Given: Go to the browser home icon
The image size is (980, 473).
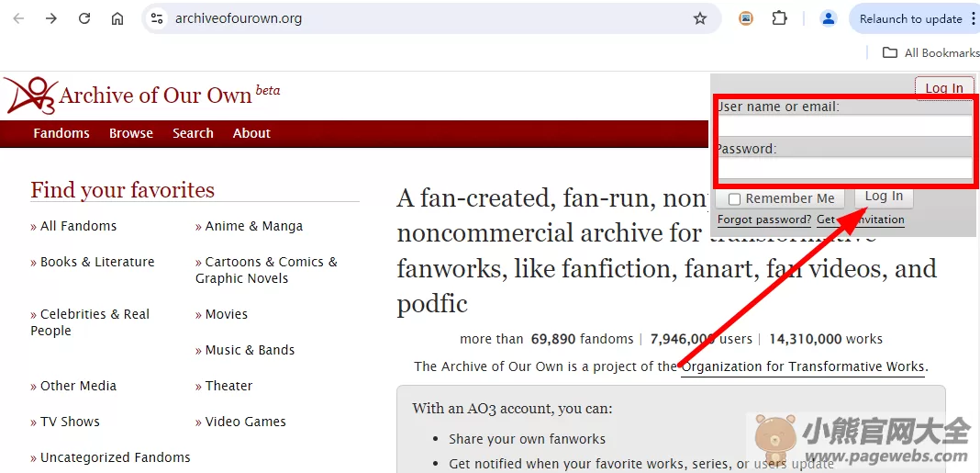Looking at the screenshot, I should 117,18.
